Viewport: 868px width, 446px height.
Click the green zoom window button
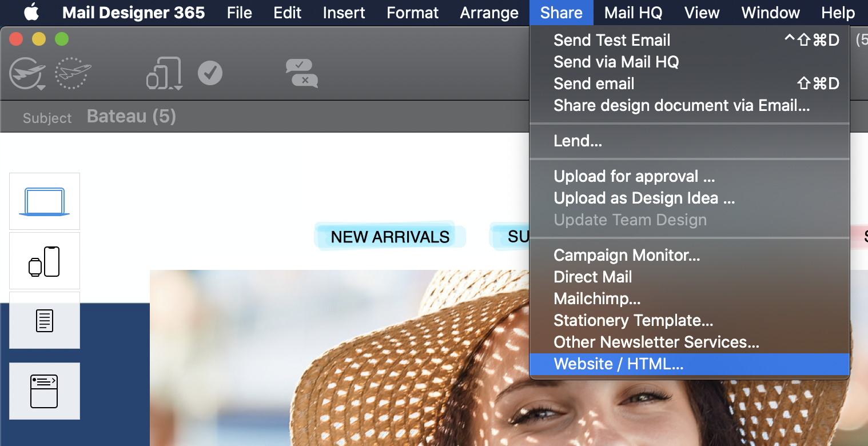(61, 39)
